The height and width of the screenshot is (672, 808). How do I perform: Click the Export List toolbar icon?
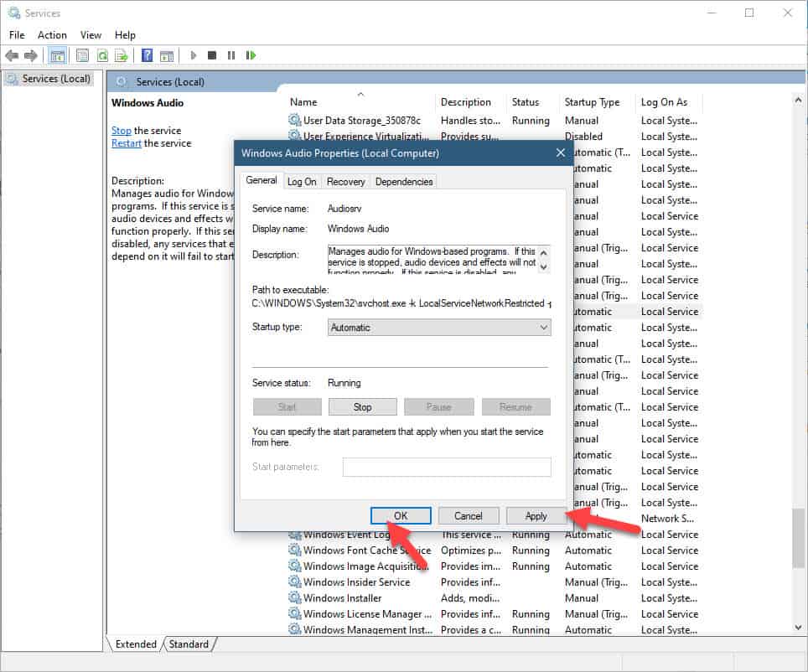coord(121,55)
